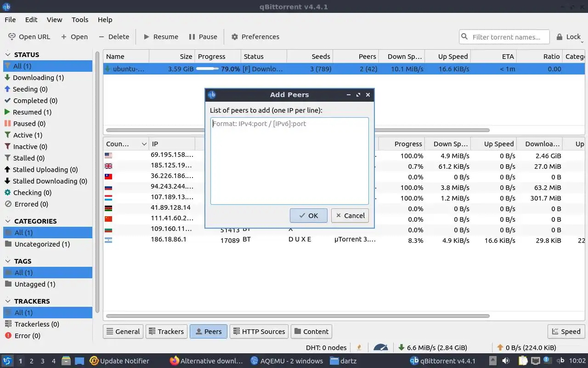The width and height of the screenshot is (588, 368).
Task: Select the Stalled Uploading (0) filter
Action: tap(48, 170)
